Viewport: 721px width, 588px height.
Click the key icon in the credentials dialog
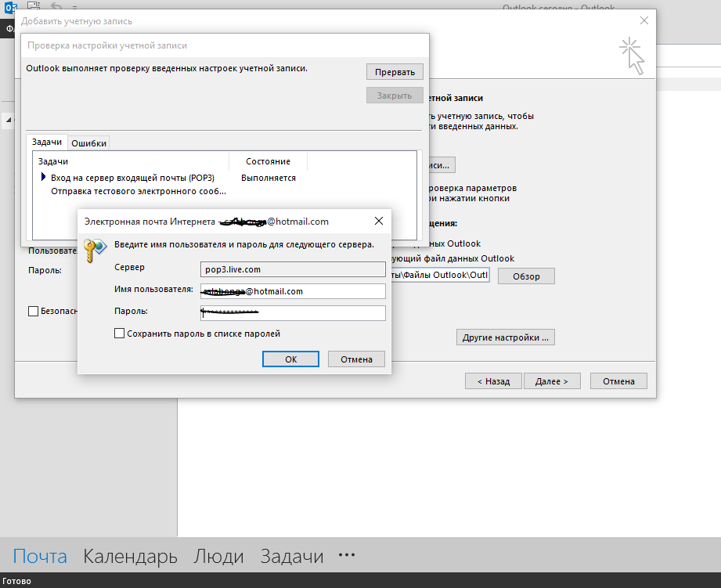(96, 250)
